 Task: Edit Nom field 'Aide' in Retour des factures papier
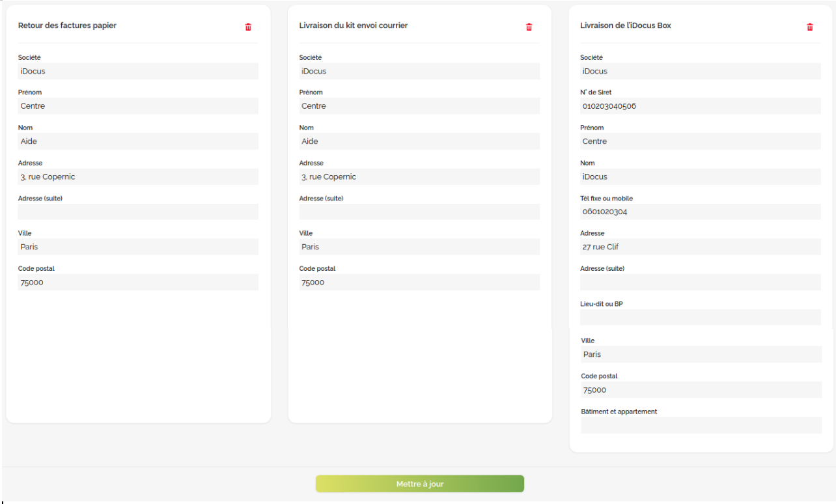pyautogui.click(x=138, y=141)
